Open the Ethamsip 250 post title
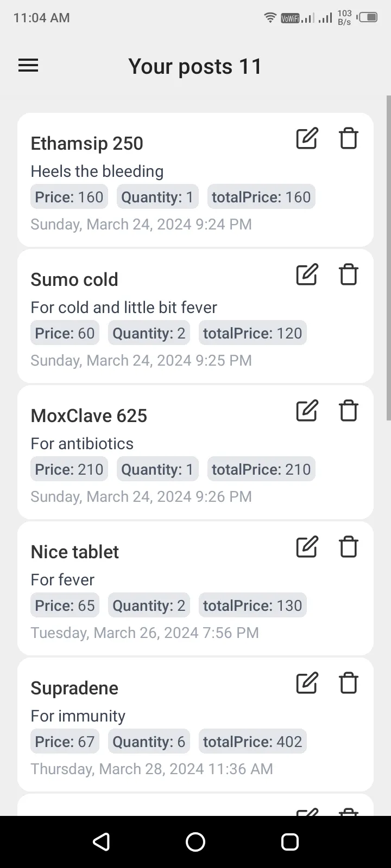 87,143
